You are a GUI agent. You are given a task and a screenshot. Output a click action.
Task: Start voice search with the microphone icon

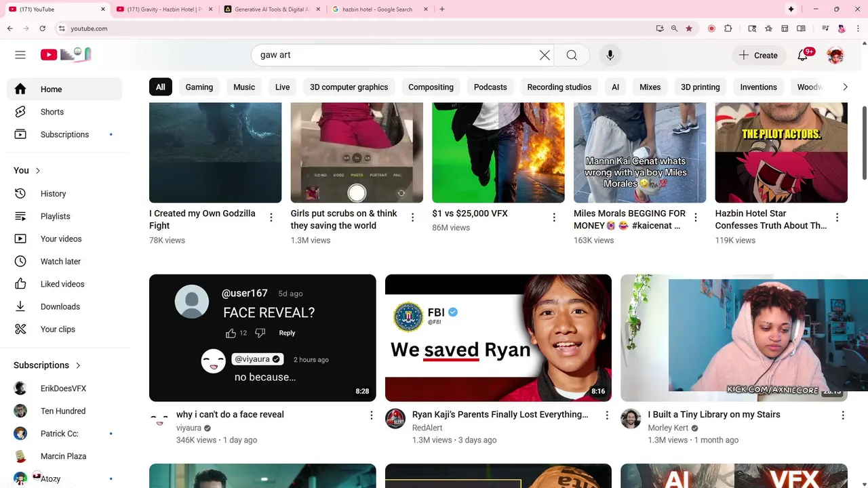610,55
